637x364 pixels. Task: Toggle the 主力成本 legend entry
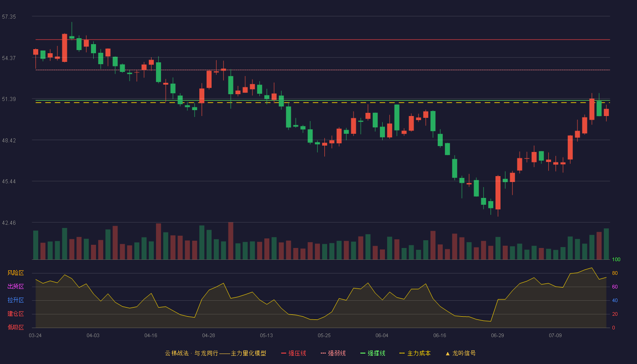click(415, 353)
